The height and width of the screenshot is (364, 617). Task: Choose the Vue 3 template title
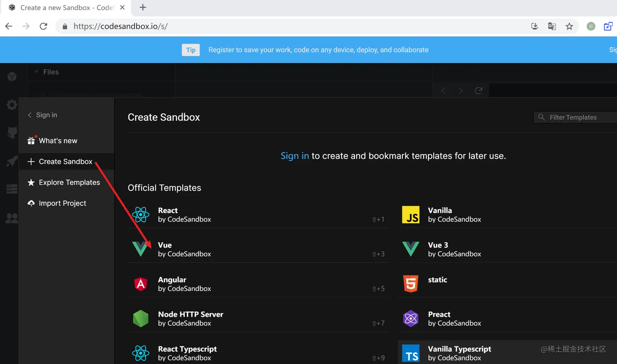coord(438,245)
